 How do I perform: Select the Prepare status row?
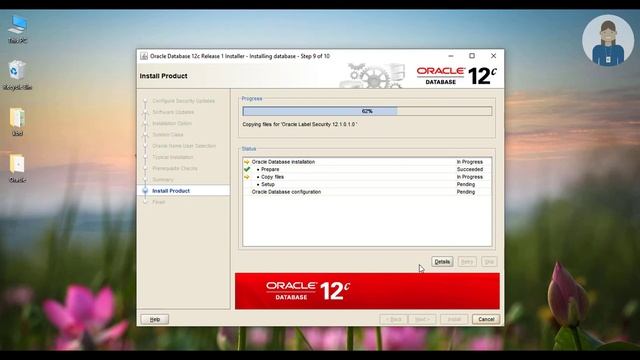(x=367, y=169)
